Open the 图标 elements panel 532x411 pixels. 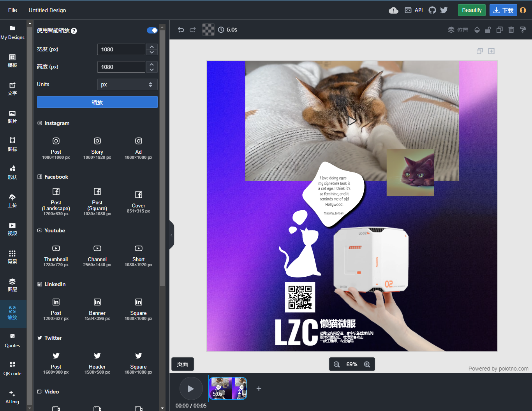pos(12,145)
